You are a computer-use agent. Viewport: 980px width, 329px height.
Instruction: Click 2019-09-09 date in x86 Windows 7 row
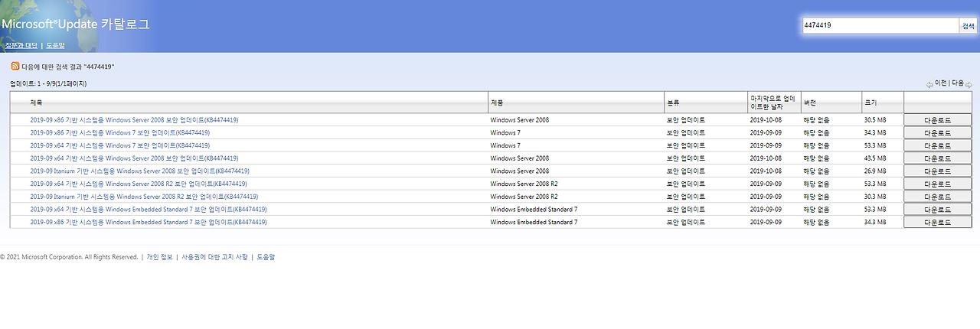click(765, 132)
